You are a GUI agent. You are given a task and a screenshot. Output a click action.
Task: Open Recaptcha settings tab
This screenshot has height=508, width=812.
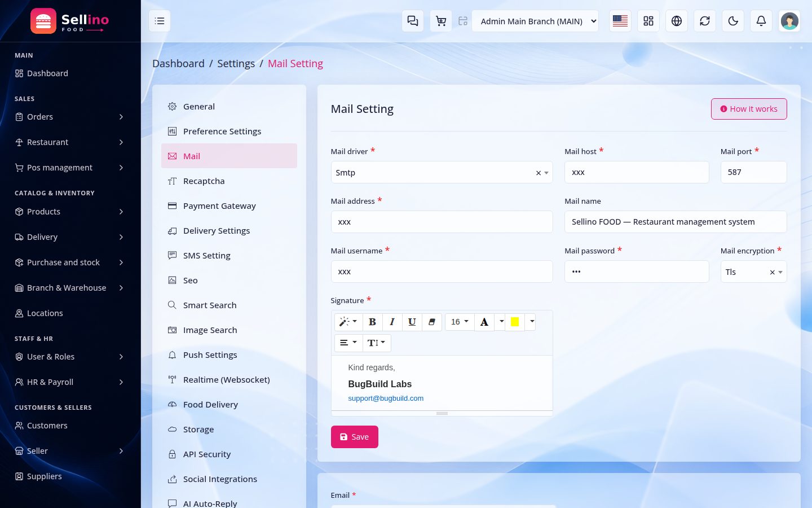(x=229, y=181)
